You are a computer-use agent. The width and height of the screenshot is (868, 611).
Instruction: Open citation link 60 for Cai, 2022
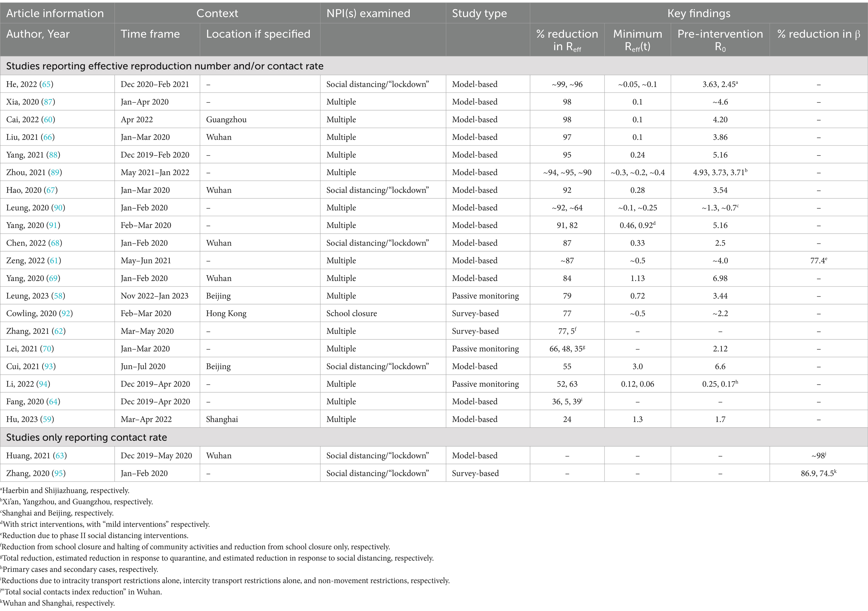[48, 120]
